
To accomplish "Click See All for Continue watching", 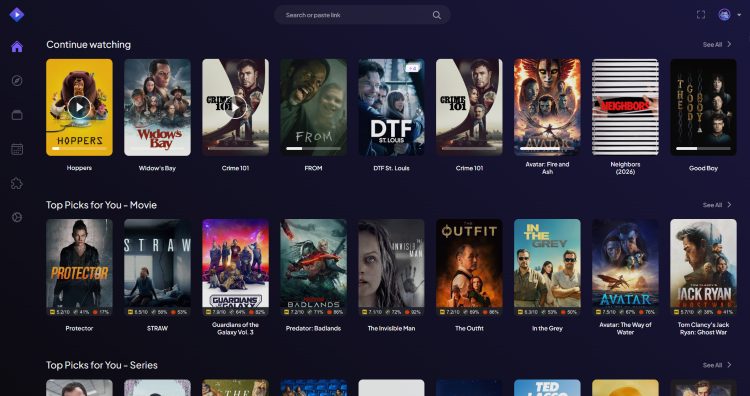I will click(712, 44).
